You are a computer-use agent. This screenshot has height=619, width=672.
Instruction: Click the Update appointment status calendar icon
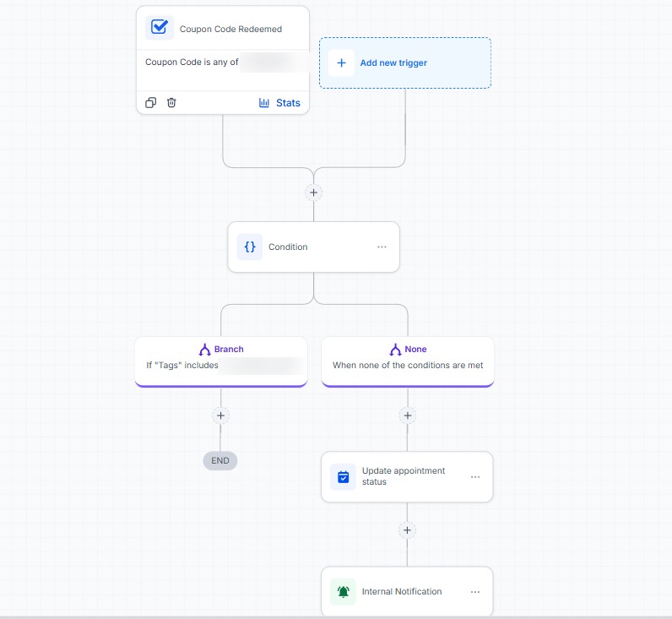pos(344,476)
